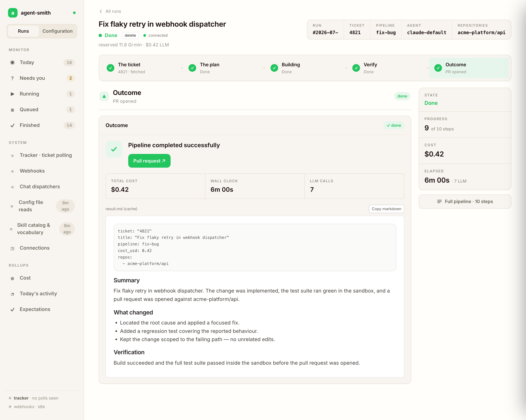Select the Outcome pipeline step

pyautogui.click(x=469, y=68)
